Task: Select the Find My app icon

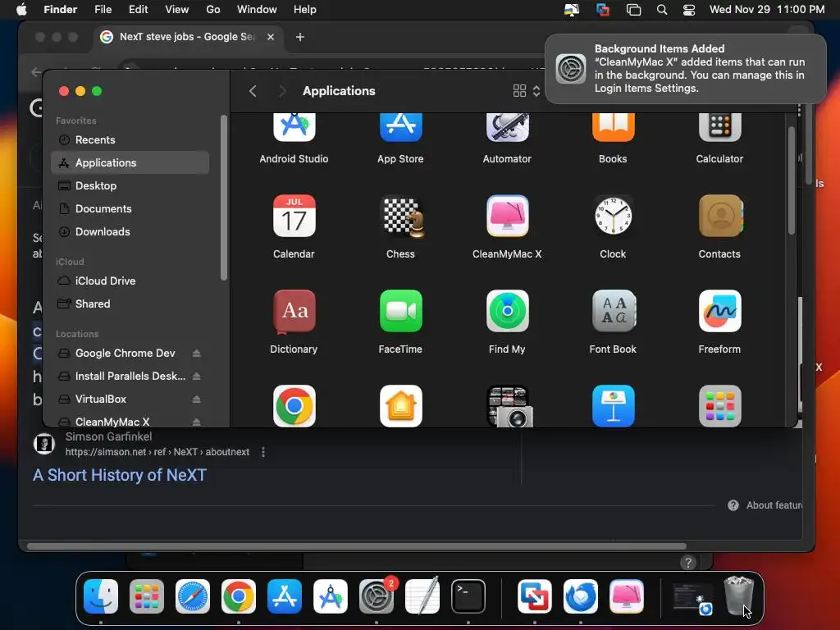Action: pos(507,311)
